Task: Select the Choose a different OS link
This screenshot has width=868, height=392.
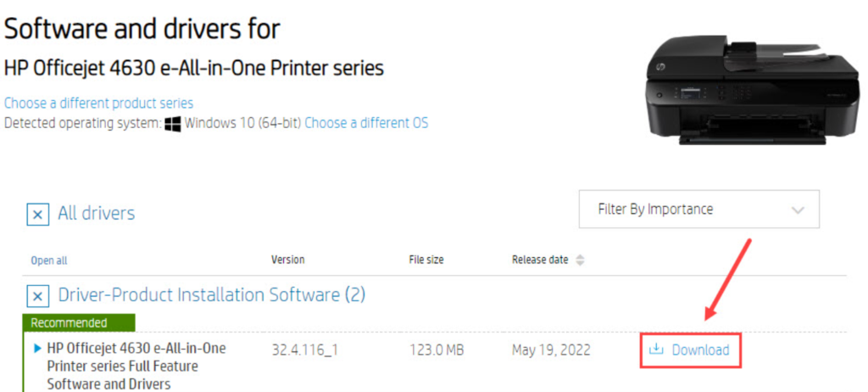Action: 366,123
